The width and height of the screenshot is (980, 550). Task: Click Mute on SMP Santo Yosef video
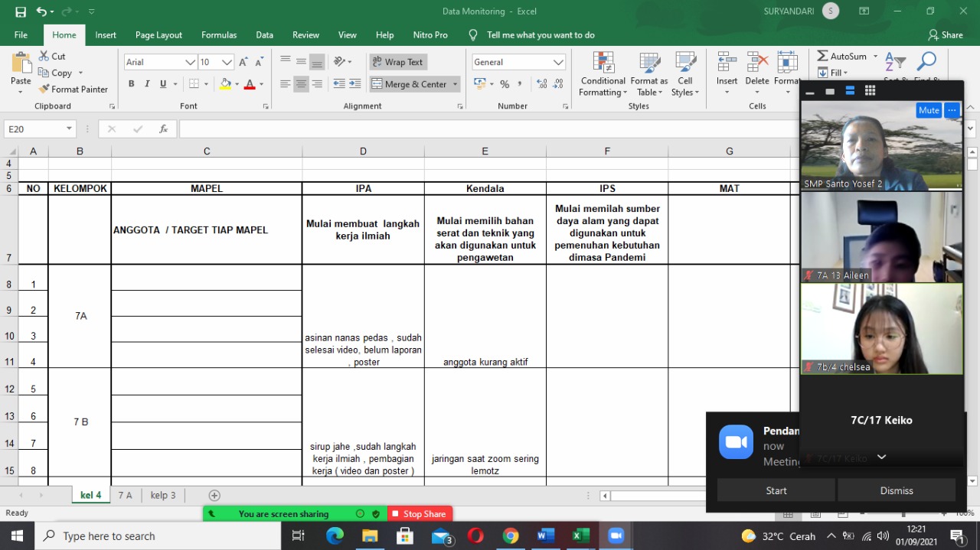929,110
